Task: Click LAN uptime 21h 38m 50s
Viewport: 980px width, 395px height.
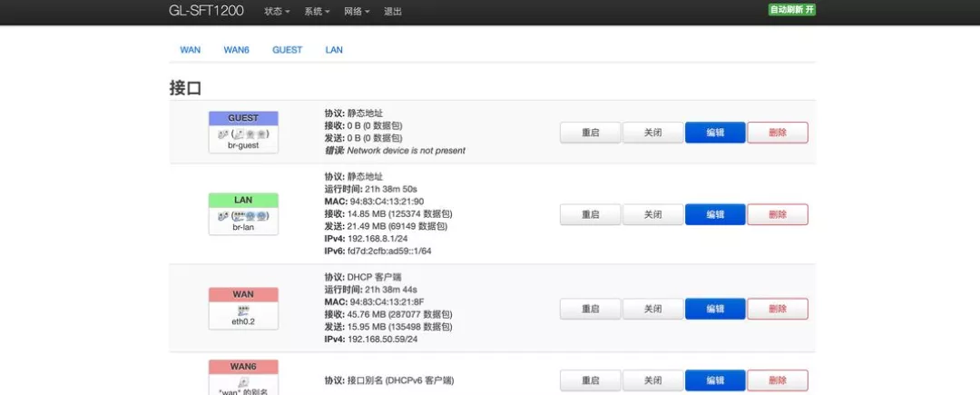Action: click(x=390, y=189)
